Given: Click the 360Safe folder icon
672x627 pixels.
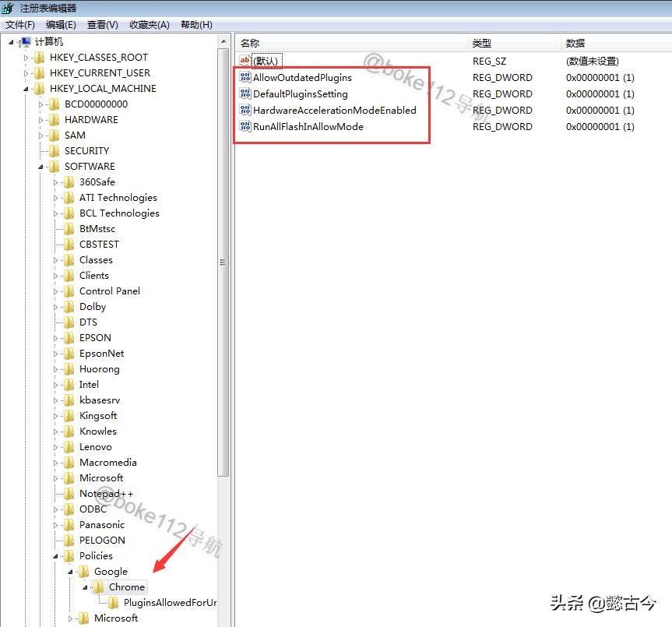Looking at the screenshot, I should coord(69,182).
